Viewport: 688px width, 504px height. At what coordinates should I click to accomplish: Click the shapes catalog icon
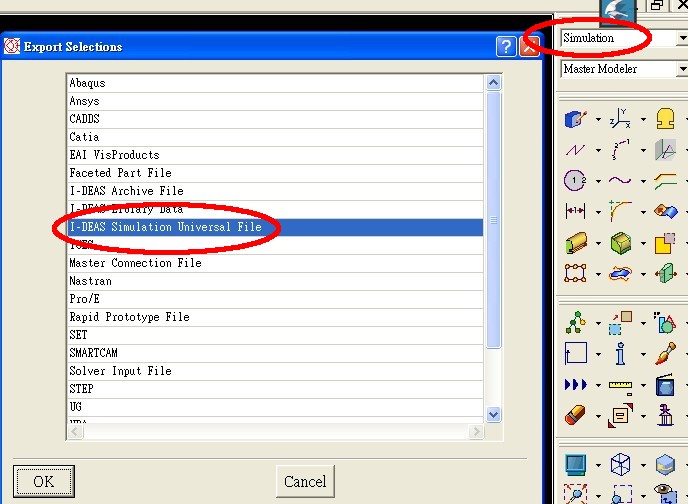click(665, 323)
